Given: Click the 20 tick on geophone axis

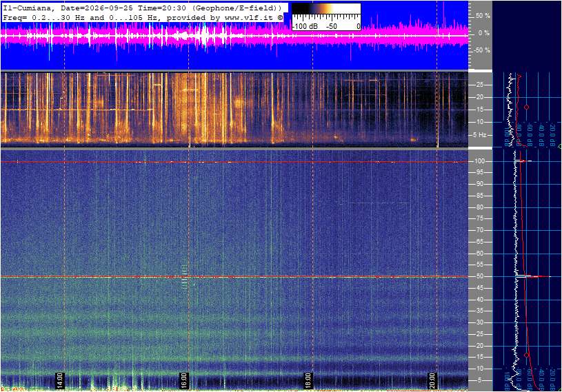Looking at the screenshot, I should pyautogui.click(x=479, y=97).
